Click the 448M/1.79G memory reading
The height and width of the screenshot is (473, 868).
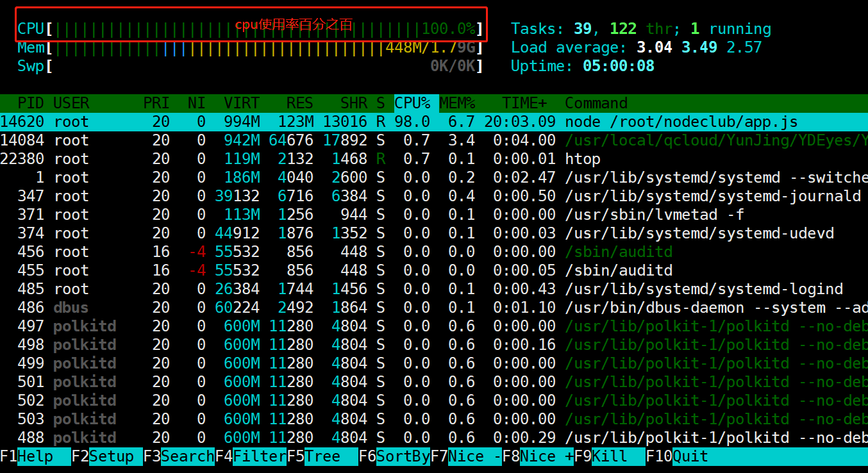point(430,47)
